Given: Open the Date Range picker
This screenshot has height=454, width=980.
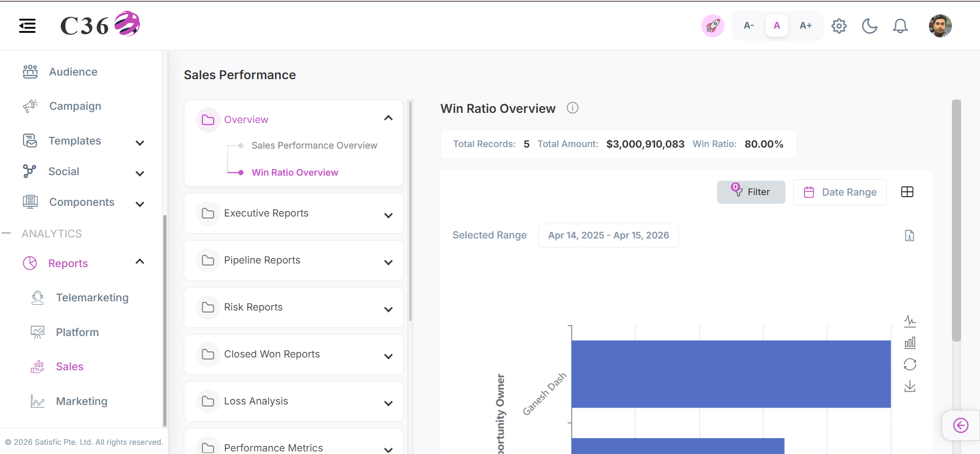Looking at the screenshot, I should [840, 192].
